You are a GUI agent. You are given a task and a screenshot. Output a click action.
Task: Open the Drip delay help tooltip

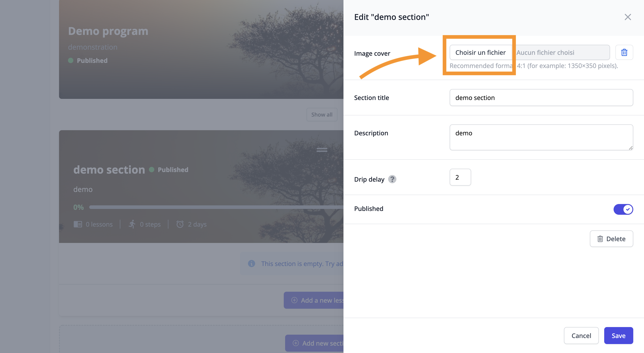click(x=392, y=179)
